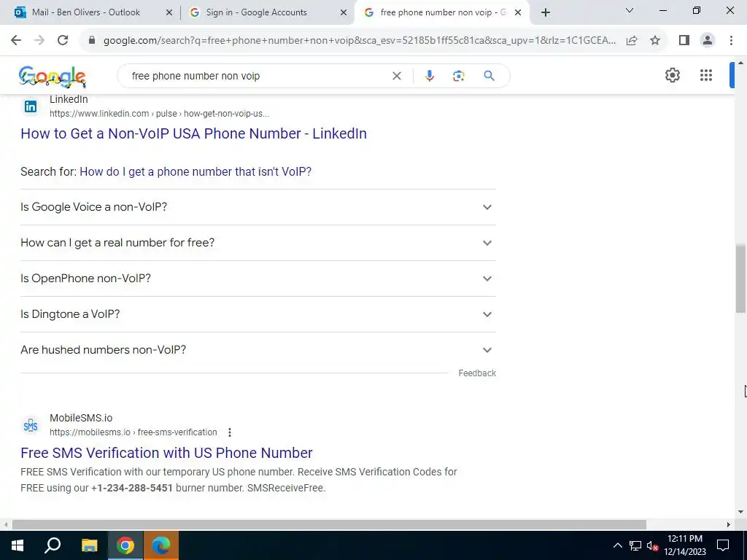
Task: Click the URL in the address bar
Action: [359, 41]
